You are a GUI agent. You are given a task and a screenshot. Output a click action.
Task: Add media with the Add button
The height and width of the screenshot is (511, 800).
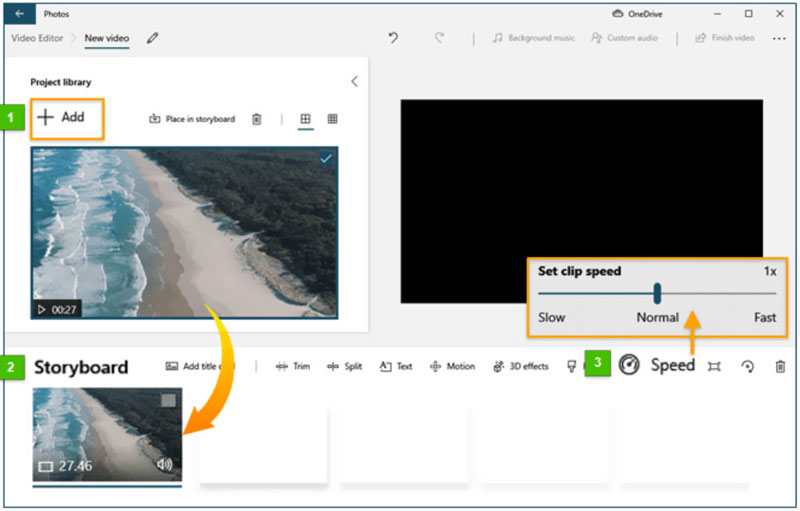point(67,118)
